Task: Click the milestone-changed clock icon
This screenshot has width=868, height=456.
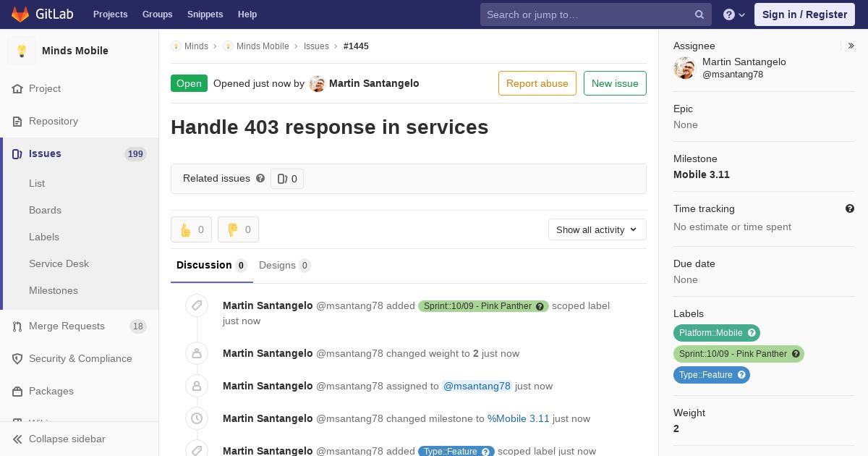Action: [x=197, y=418]
